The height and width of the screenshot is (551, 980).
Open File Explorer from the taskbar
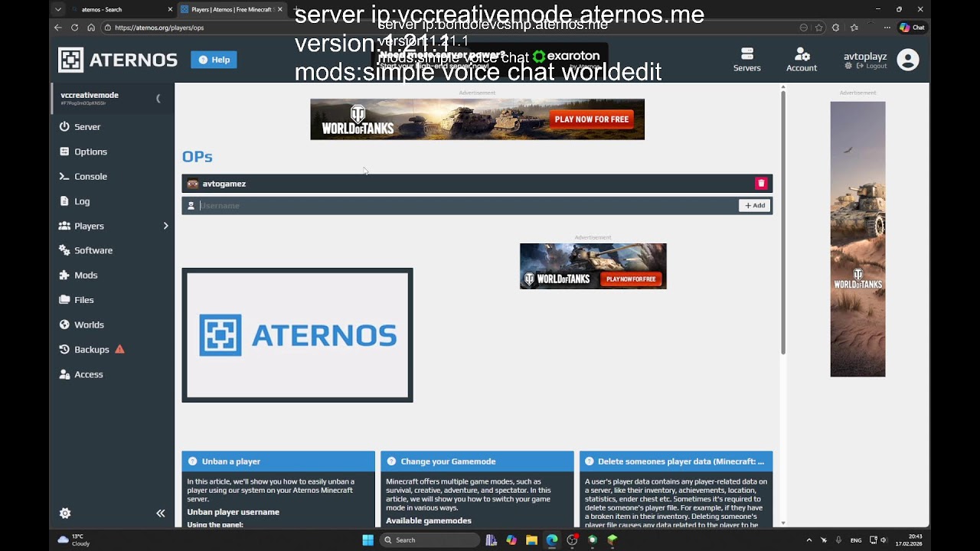pos(531,540)
